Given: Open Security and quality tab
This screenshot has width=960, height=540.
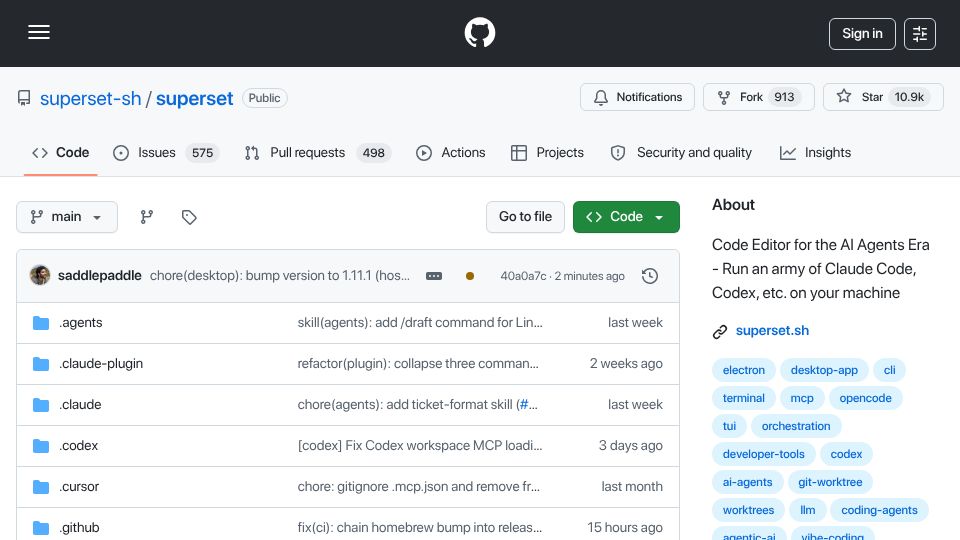Looking at the screenshot, I should point(681,152).
